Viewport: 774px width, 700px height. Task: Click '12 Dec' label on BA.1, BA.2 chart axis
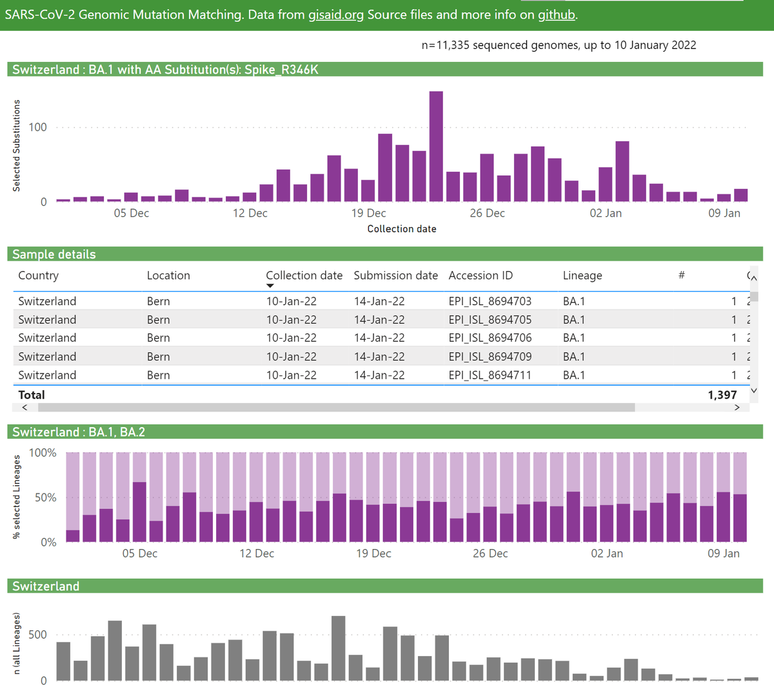point(257,554)
